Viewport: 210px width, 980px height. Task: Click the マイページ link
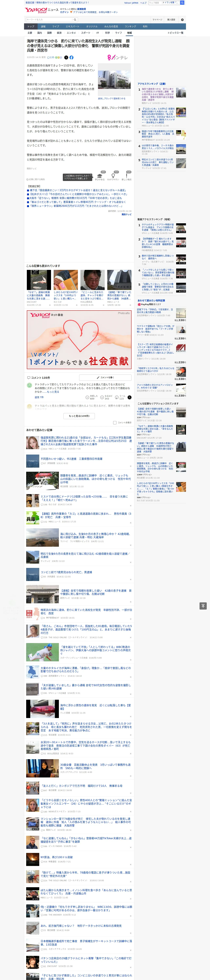coord(157,20)
